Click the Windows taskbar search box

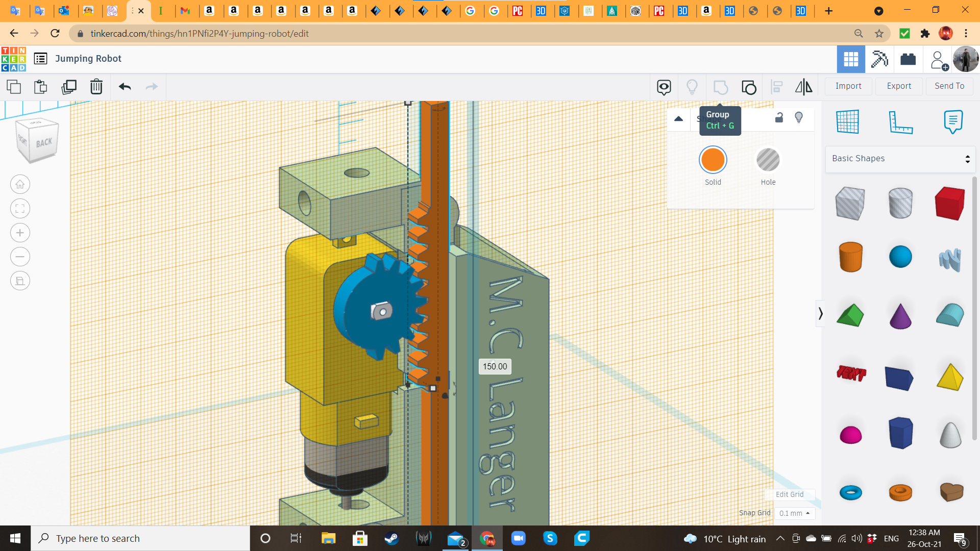(140, 538)
